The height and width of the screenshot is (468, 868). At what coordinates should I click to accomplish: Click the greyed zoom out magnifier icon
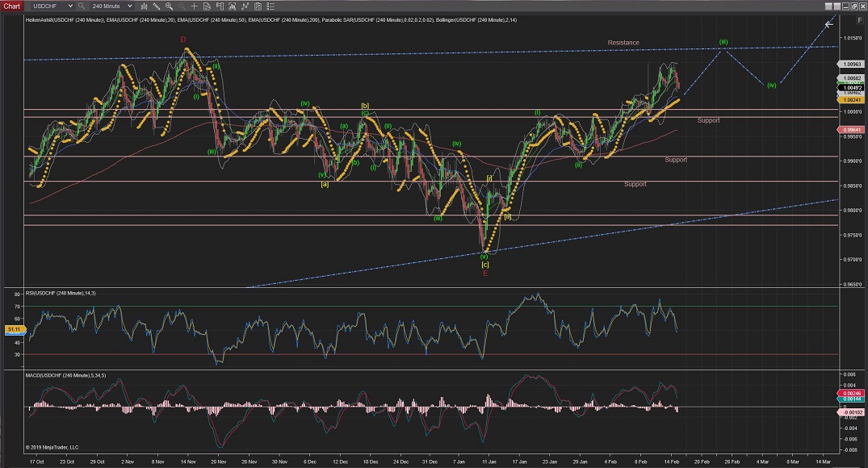tap(181, 6)
